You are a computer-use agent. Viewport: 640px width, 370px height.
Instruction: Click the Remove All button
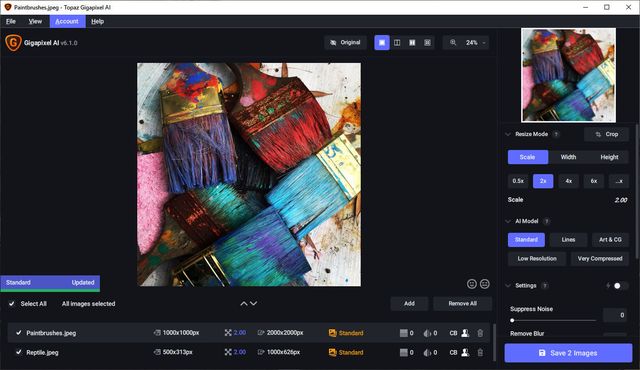(462, 304)
